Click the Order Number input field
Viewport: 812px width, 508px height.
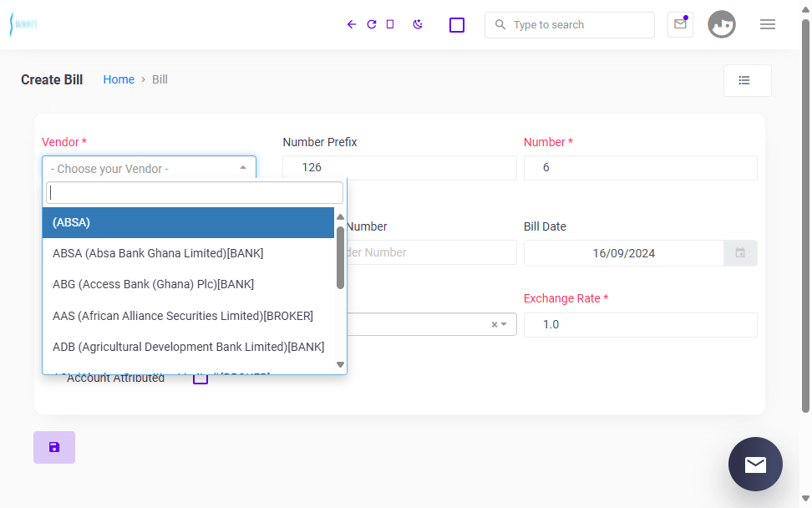coord(432,252)
